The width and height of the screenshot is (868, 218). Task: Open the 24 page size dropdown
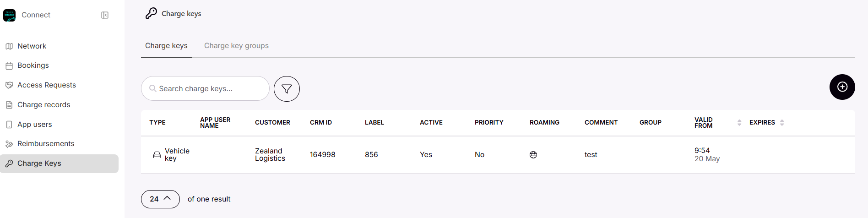pyautogui.click(x=160, y=199)
